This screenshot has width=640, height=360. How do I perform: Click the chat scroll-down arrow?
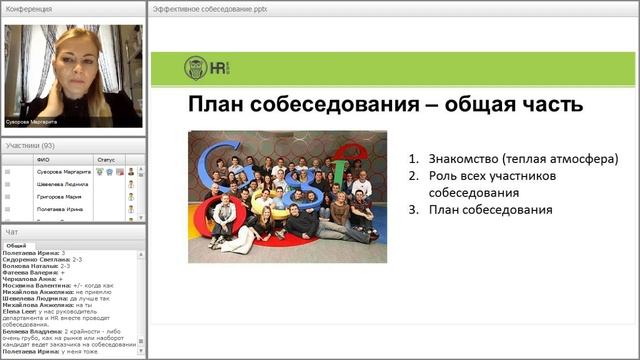[x=141, y=351]
